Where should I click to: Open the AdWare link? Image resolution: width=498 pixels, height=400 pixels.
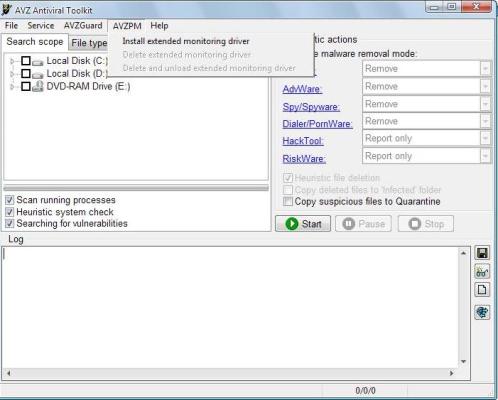pos(302,89)
